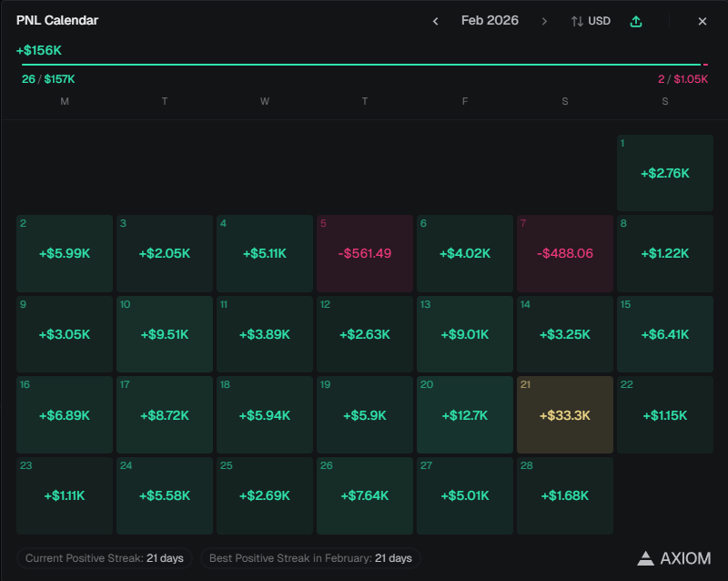
Task: Click the F weekday column header
Action: coord(465,101)
